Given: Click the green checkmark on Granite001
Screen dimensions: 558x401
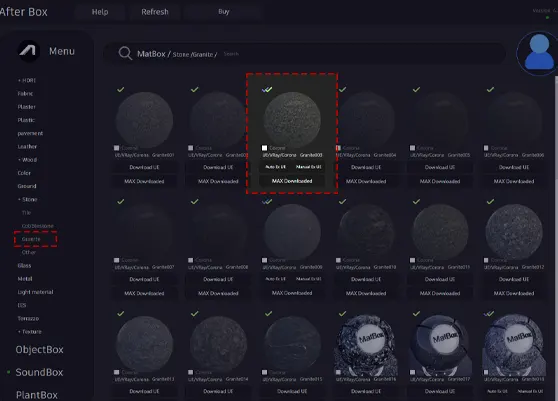Looking at the screenshot, I should (121, 89).
